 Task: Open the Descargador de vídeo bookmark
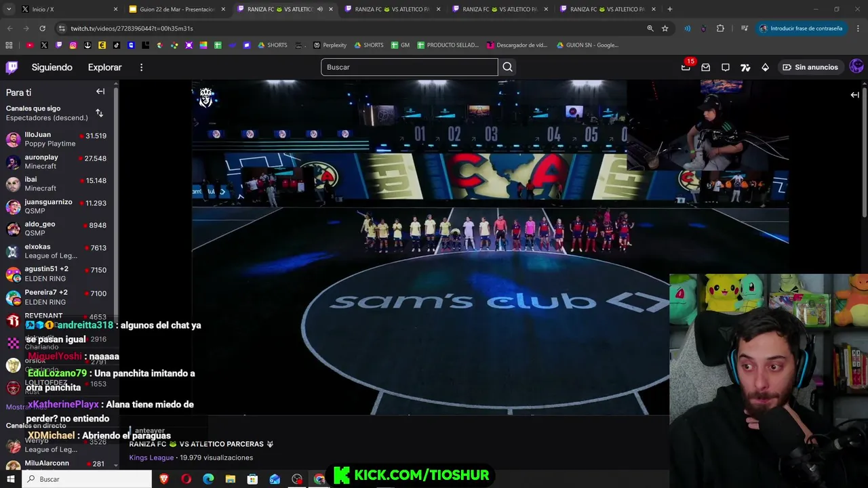517,45
